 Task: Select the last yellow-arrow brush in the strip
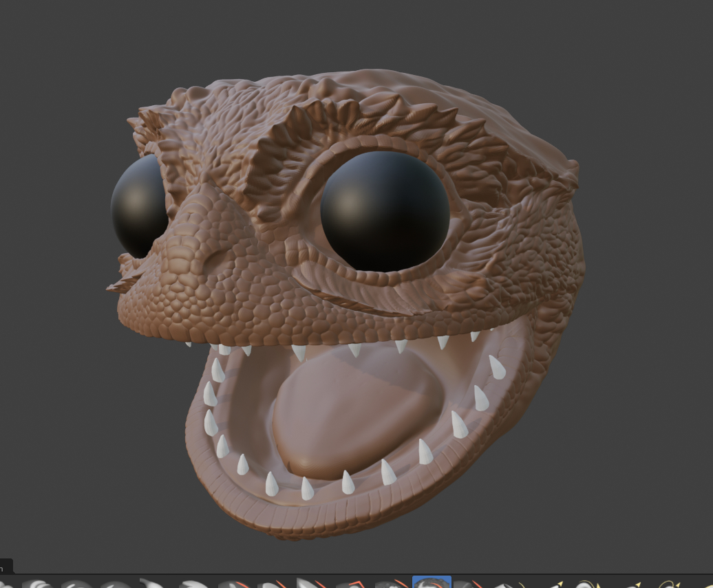coord(670,584)
